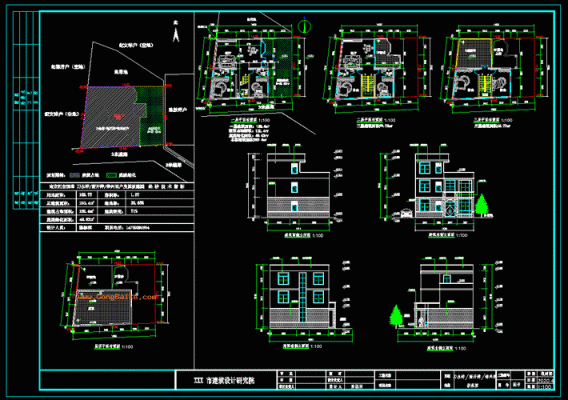Click the www.GongBaike.com watermark text
Viewport: 568px width, 400px height.
point(117,297)
